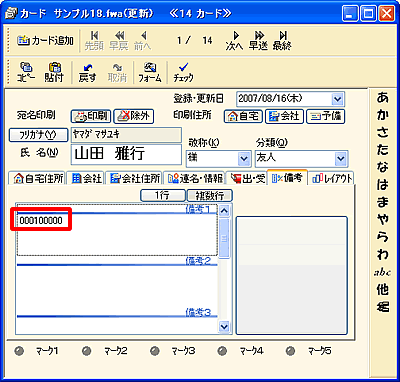Select the ら index tab

point(383,237)
